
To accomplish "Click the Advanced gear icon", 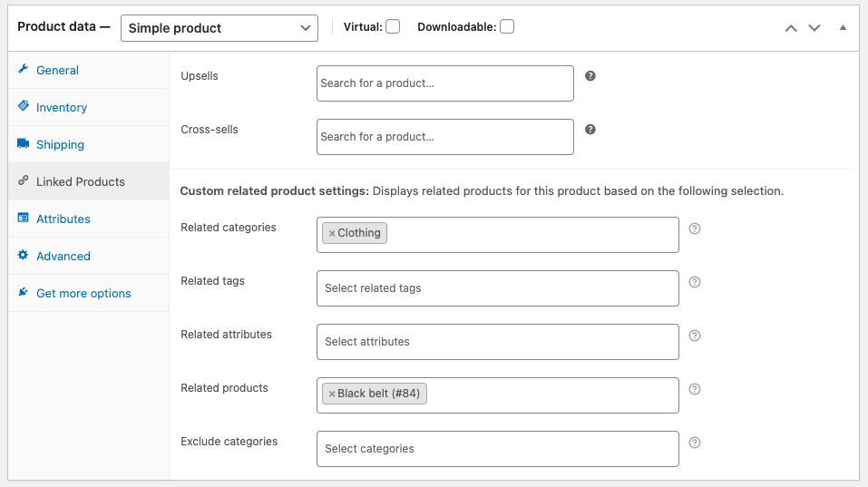I will tap(24, 255).
